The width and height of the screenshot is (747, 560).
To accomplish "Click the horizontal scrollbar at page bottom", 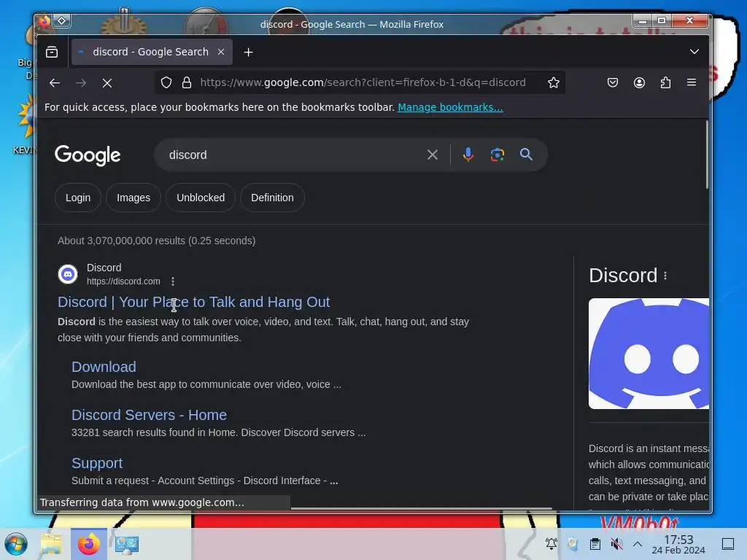I will coord(421,508).
